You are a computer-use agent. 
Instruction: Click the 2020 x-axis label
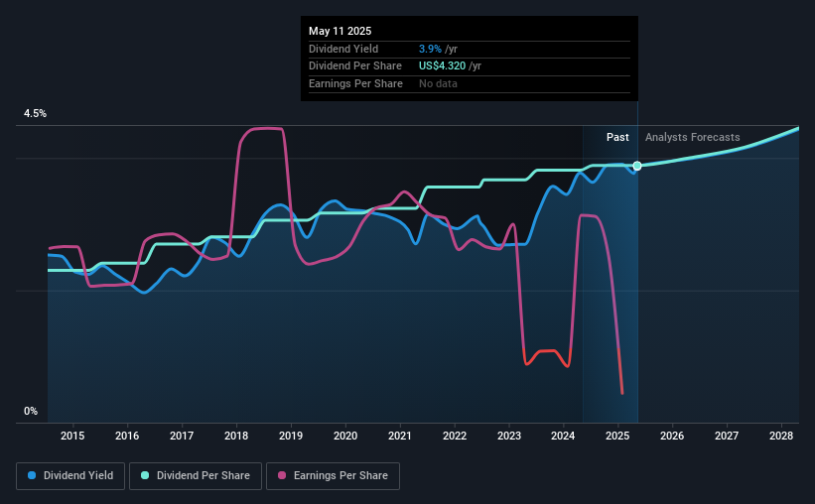coord(345,436)
